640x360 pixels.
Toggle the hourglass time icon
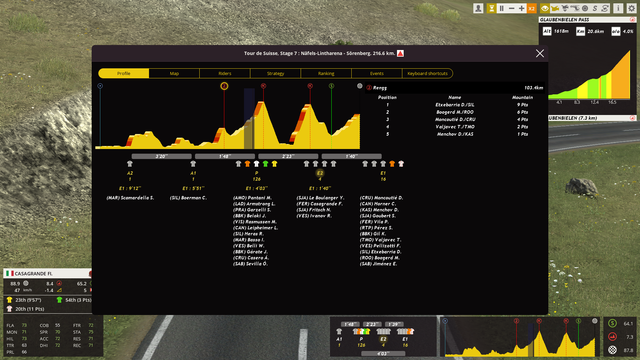[x=491, y=8]
